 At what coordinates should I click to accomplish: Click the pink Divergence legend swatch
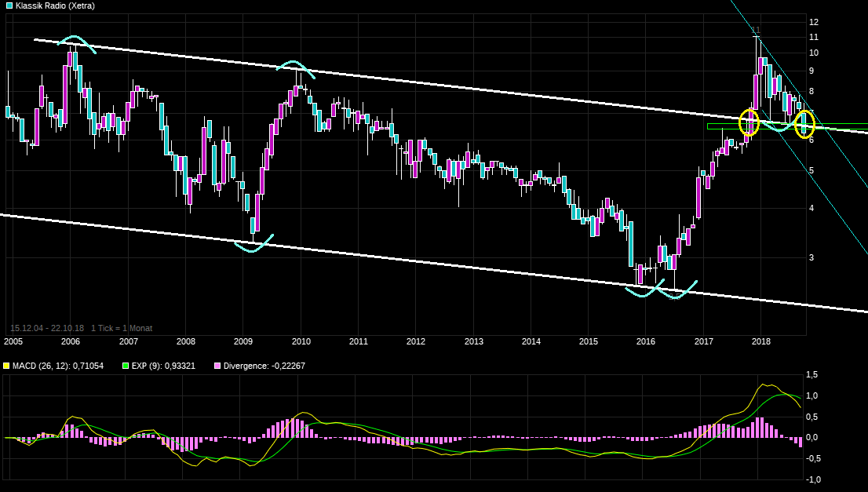[x=217, y=366]
